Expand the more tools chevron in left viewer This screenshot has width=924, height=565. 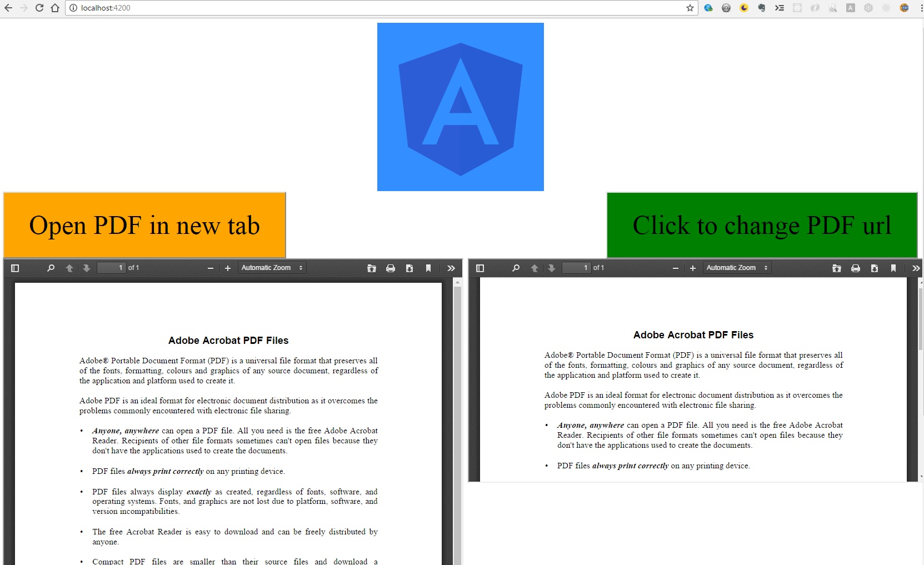(x=451, y=268)
